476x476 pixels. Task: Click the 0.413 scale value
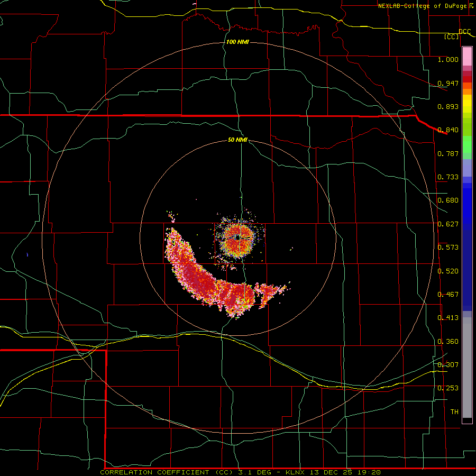[x=448, y=318]
